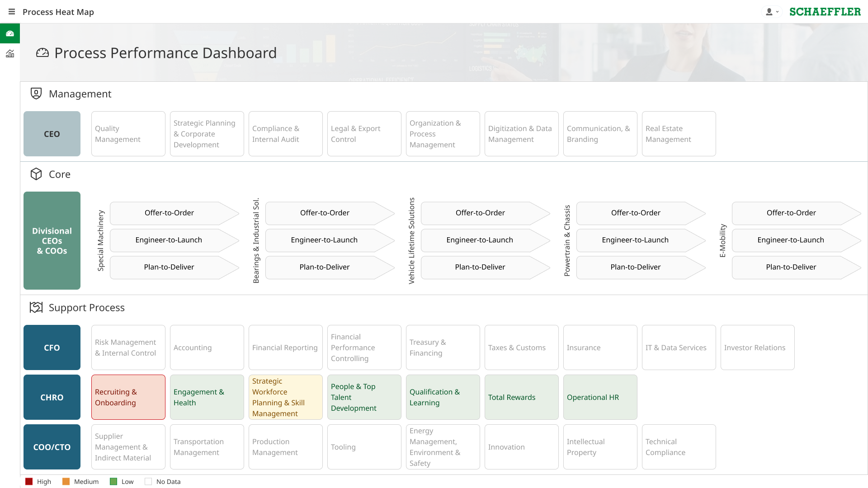Screen dimensions: 868x488
Task: Open the Accounting process card
Action: point(207,347)
